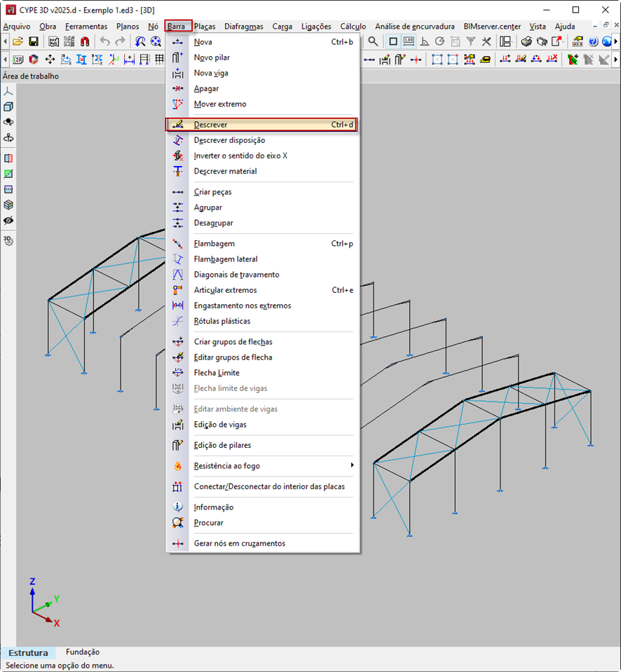Image resolution: width=621 pixels, height=672 pixels.
Task: Choose Mover extremo from menu
Action: click(261, 104)
